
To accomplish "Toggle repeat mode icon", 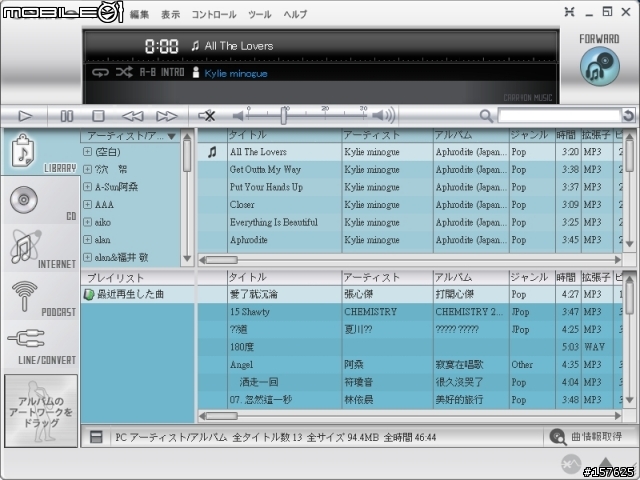I will click(x=100, y=73).
